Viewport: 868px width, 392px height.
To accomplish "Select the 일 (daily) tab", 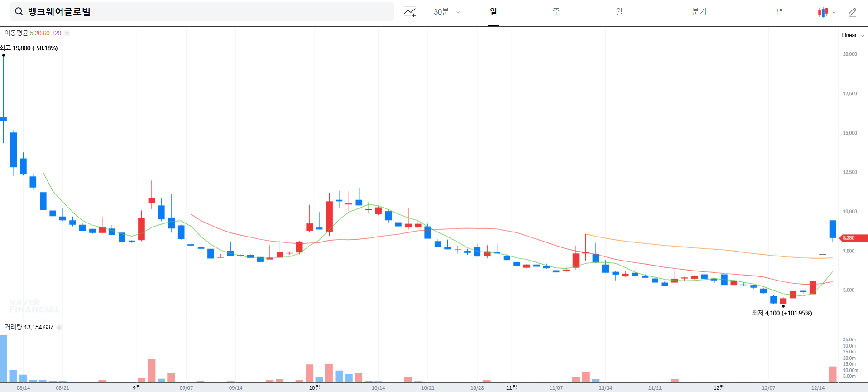I will (x=494, y=12).
